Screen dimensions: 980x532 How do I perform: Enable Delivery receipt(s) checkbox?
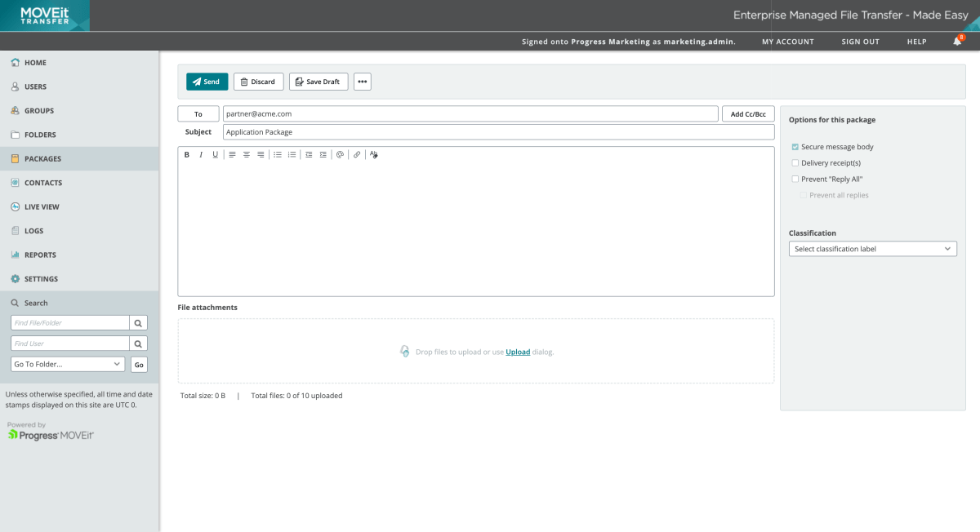795,163
